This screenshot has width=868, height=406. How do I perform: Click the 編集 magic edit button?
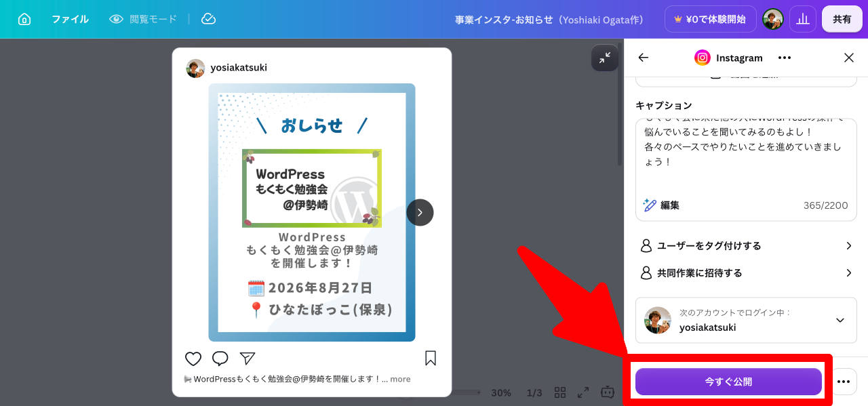[x=661, y=205]
